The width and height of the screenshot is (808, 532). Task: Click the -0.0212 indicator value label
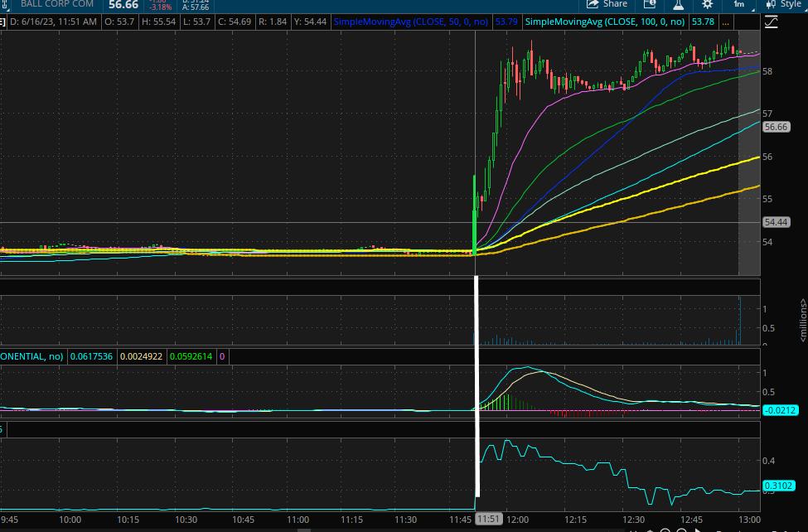[779, 409]
